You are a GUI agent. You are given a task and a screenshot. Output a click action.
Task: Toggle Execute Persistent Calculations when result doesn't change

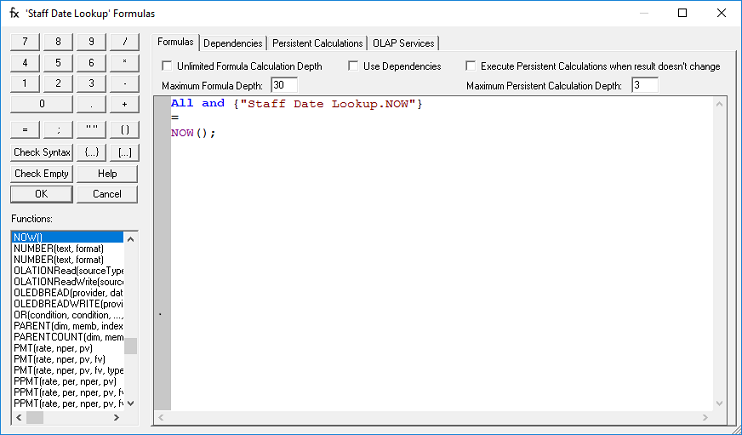point(471,66)
